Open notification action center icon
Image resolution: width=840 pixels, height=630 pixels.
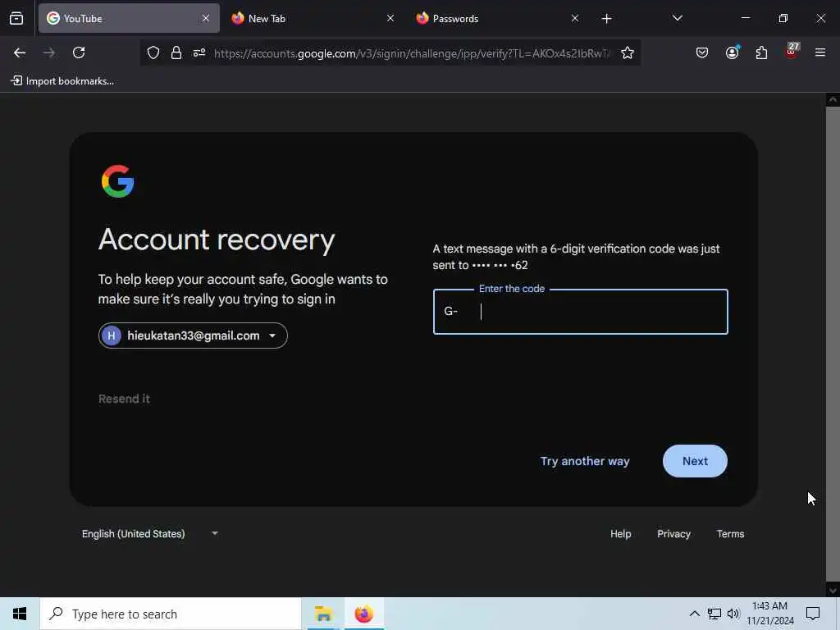[x=813, y=614]
